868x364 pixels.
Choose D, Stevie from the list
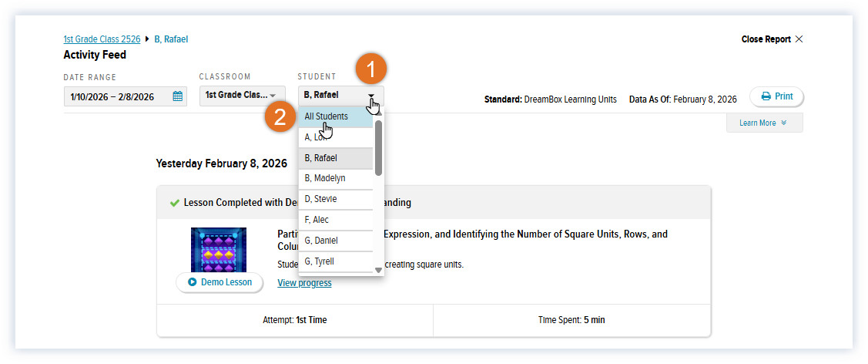[x=336, y=199]
